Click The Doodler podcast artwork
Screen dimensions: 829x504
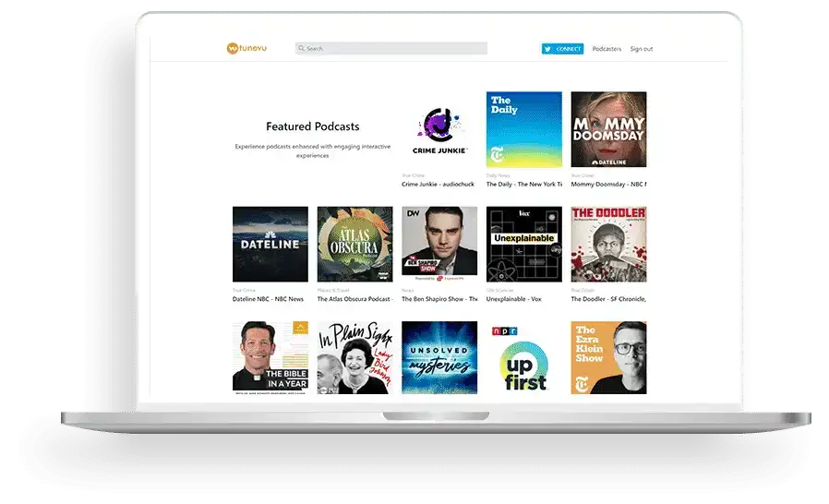(608, 244)
